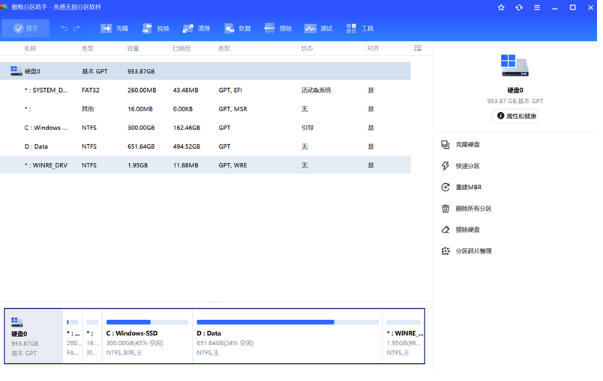Open the hamburger menu in the title bar
The height and width of the screenshot is (381, 603).
pos(537,7)
